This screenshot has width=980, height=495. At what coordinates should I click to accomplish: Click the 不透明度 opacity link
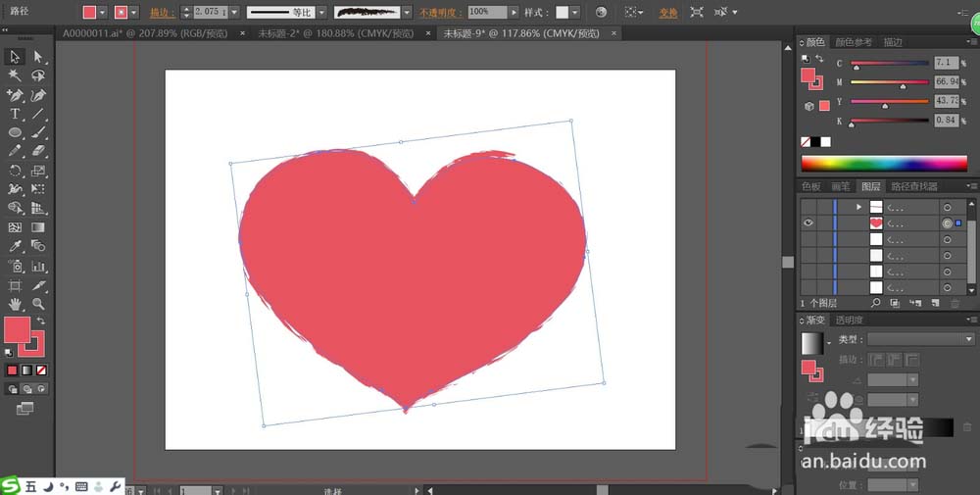(x=441, y=13)
